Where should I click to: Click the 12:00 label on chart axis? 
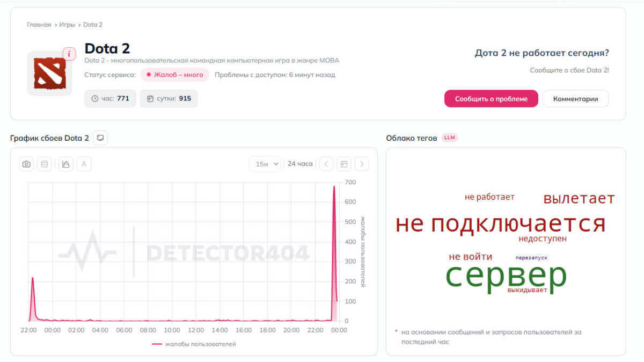[195, 330]
